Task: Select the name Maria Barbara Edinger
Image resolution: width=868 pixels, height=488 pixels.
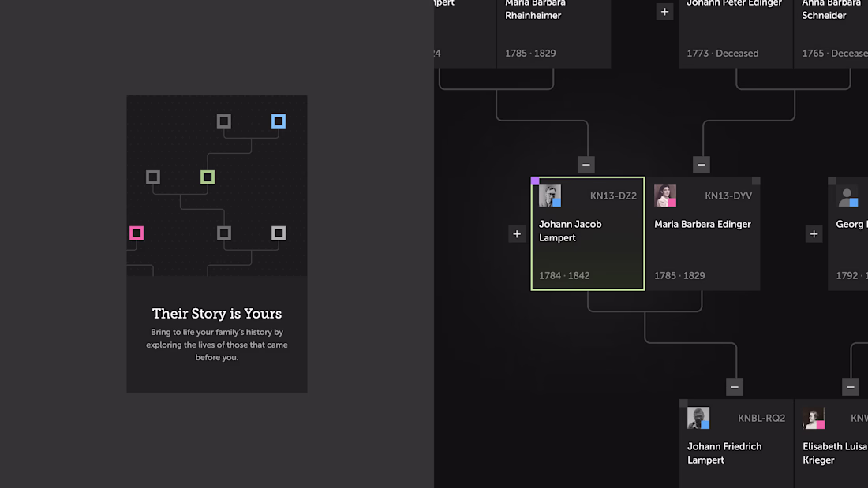Action: 702,224
